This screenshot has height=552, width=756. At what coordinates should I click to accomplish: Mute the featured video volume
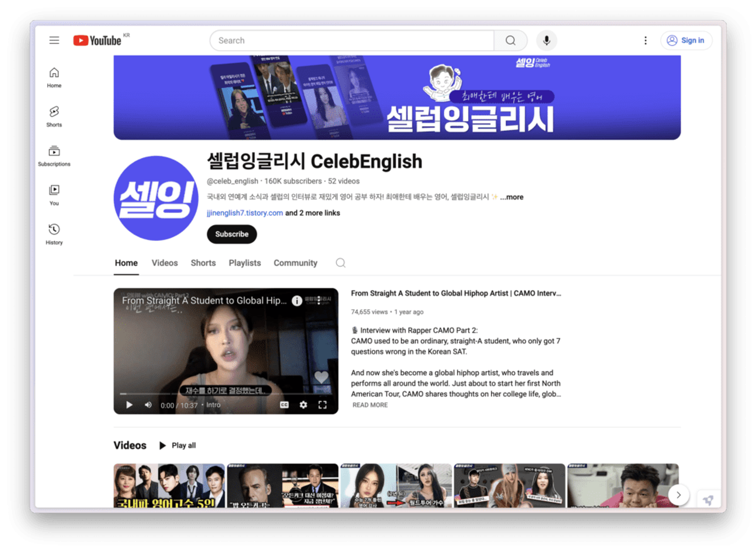(x=148, y=405)
